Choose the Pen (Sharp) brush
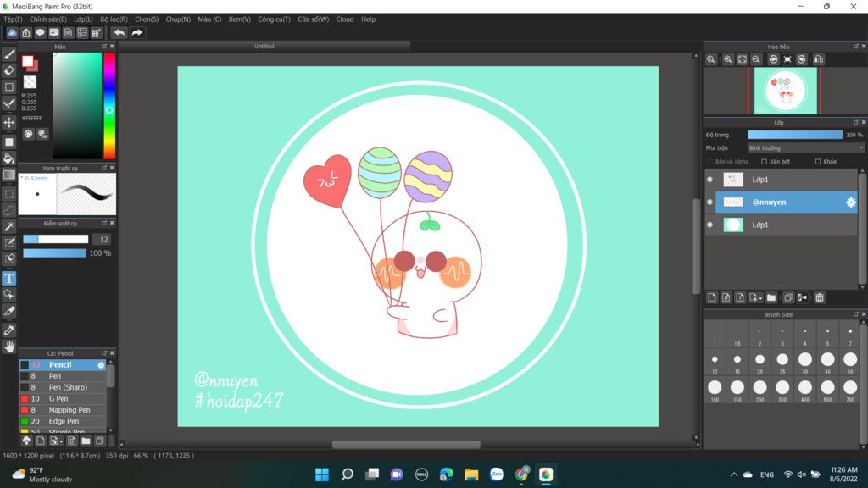The height and width of the screenshot is (488, 868). [63, 387]
